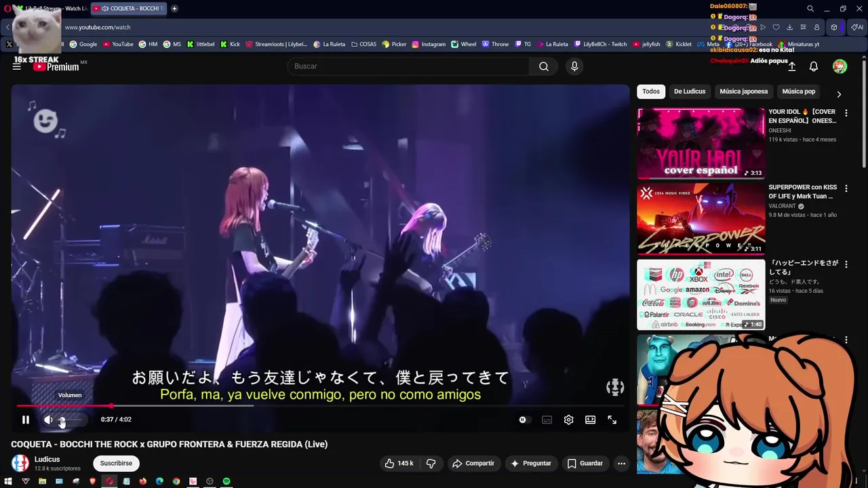Image resolution: width=868 pixels, height=488 pixels.
Task: Select the De Ludicus chip
Action: coord(690,91)
